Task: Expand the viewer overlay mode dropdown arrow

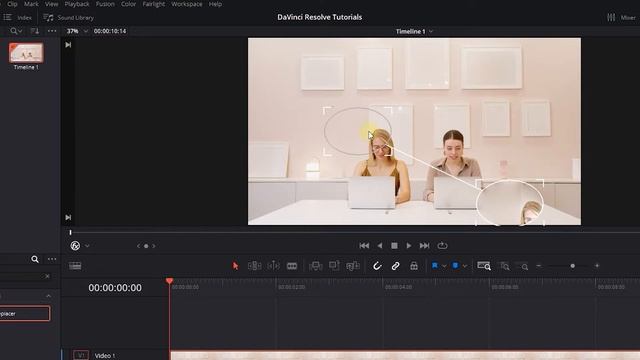Action: pyautogui.click(x=87, y=246)
